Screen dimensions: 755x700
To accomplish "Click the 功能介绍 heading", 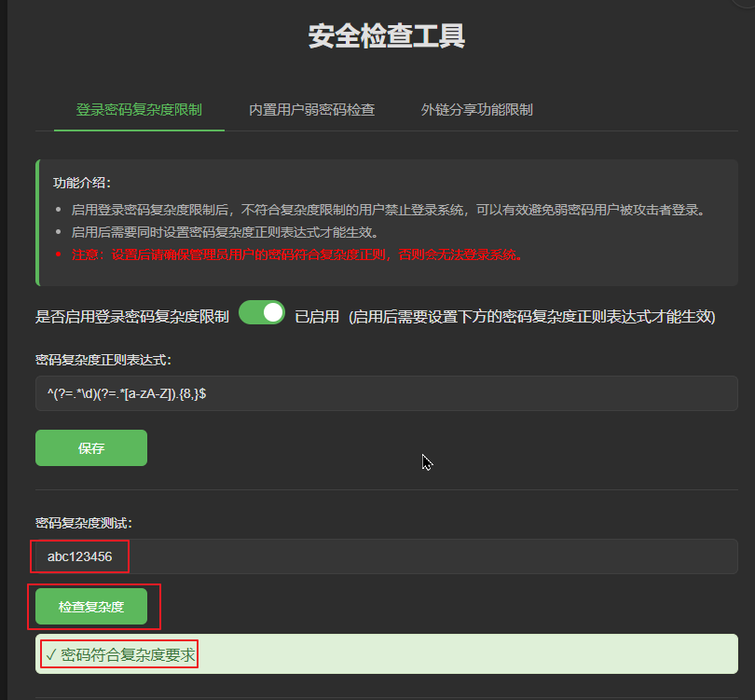I will (82, 183).
